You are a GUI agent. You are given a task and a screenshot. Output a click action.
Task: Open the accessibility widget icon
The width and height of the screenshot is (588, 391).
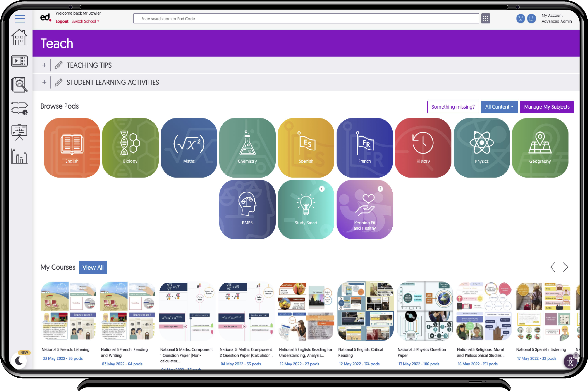[x=570, y=362]
